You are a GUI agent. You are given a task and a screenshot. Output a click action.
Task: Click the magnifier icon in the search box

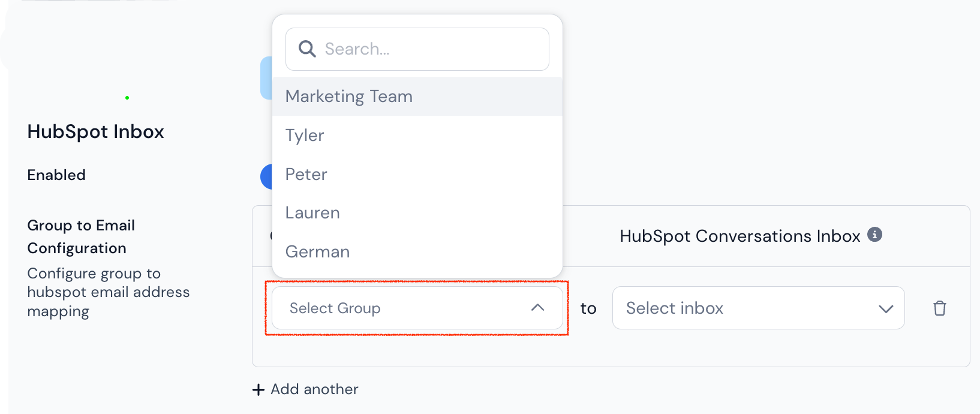pos(307,49)
